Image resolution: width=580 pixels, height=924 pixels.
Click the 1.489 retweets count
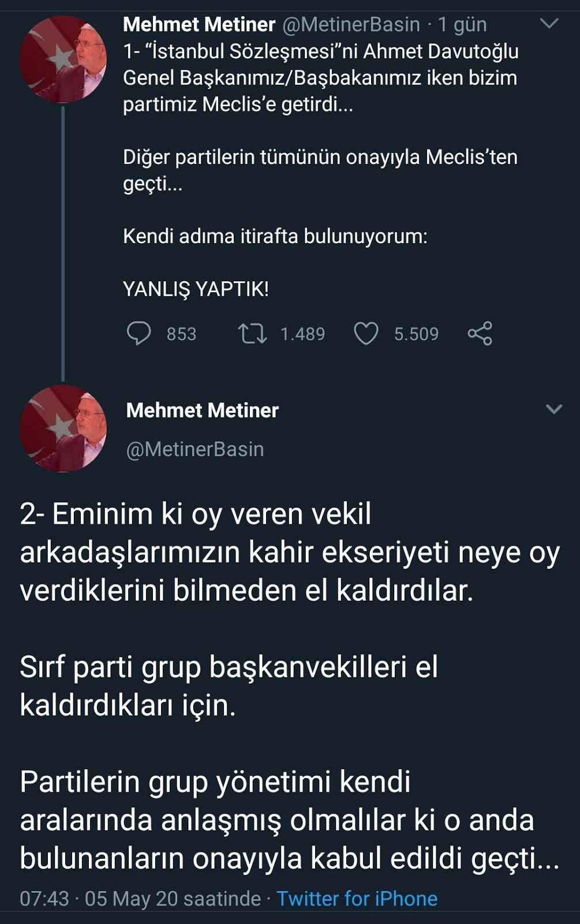[x=302, y=334]
